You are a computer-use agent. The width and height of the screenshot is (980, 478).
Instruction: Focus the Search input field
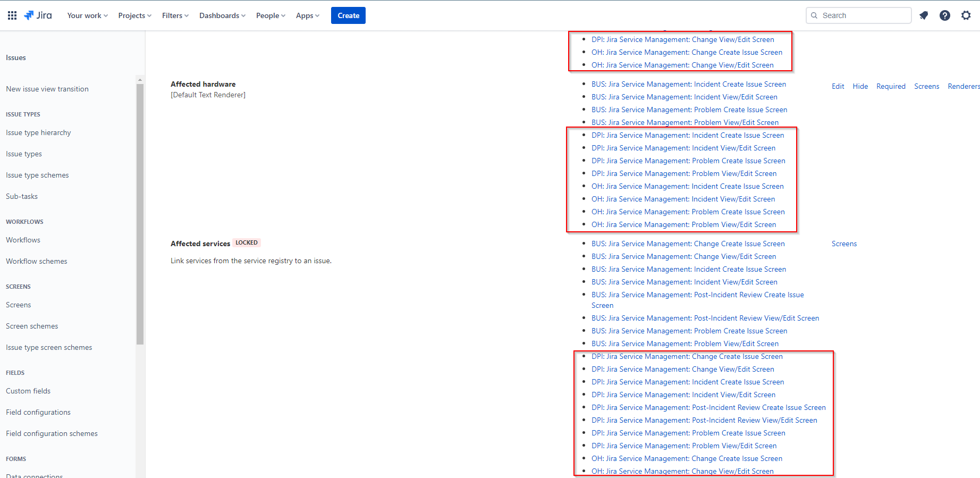(x=858, y=15)
